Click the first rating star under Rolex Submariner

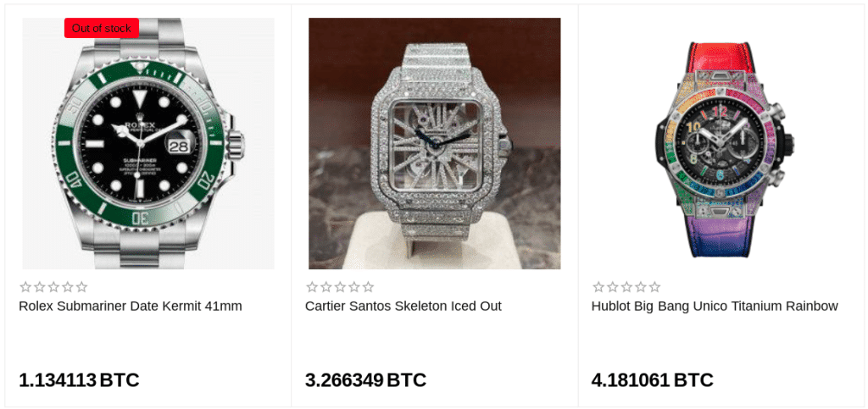(x=25, y=287)
